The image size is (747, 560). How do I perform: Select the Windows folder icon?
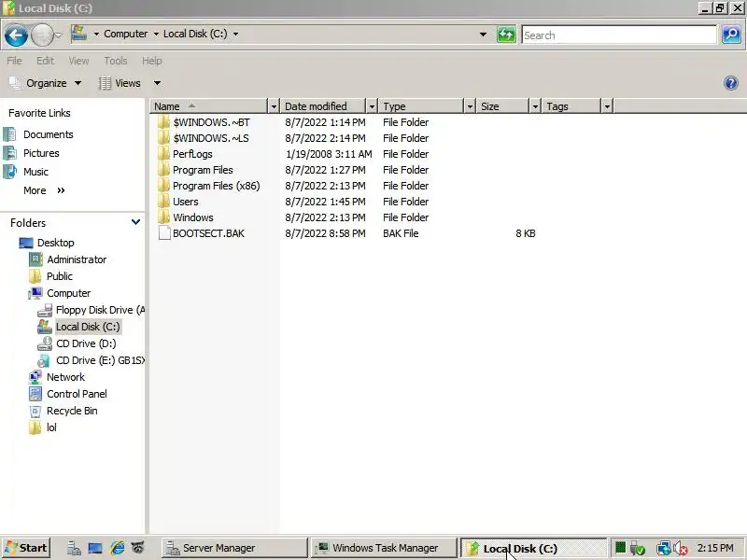[164, 217]
